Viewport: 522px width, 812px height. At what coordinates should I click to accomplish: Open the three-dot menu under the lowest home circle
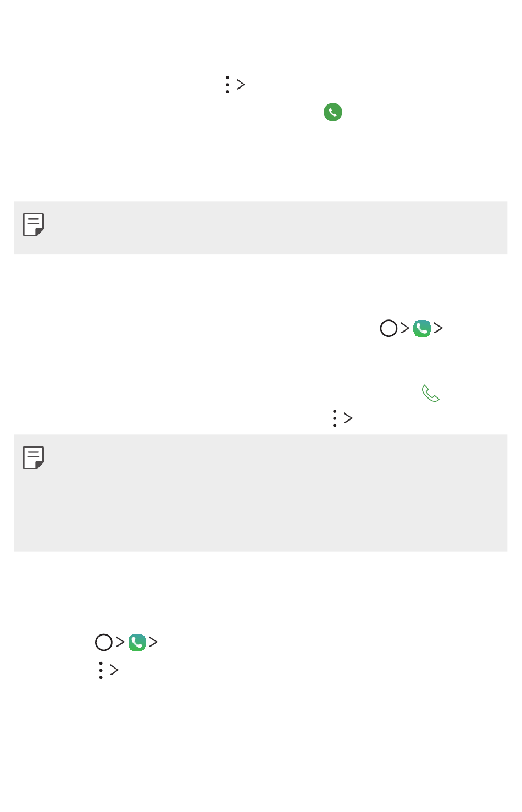[x=101, y=670]
